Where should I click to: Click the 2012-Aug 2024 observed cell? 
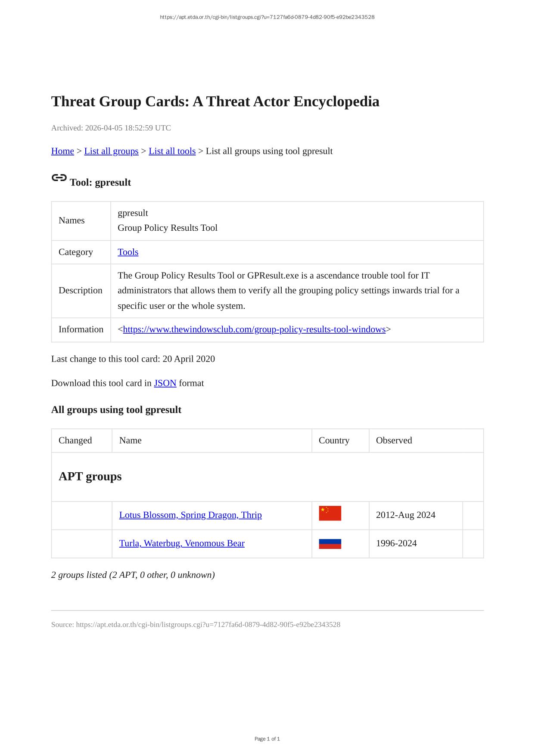point(405,515)
